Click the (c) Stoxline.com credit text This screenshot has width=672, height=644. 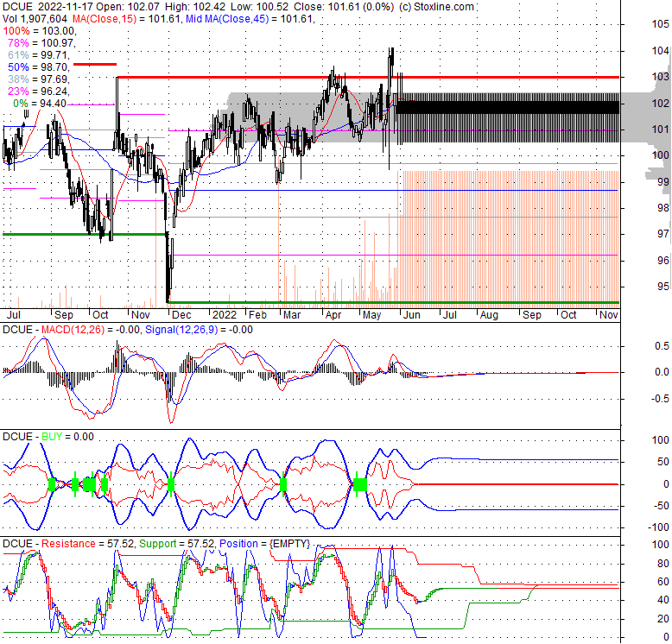[436, 7]
